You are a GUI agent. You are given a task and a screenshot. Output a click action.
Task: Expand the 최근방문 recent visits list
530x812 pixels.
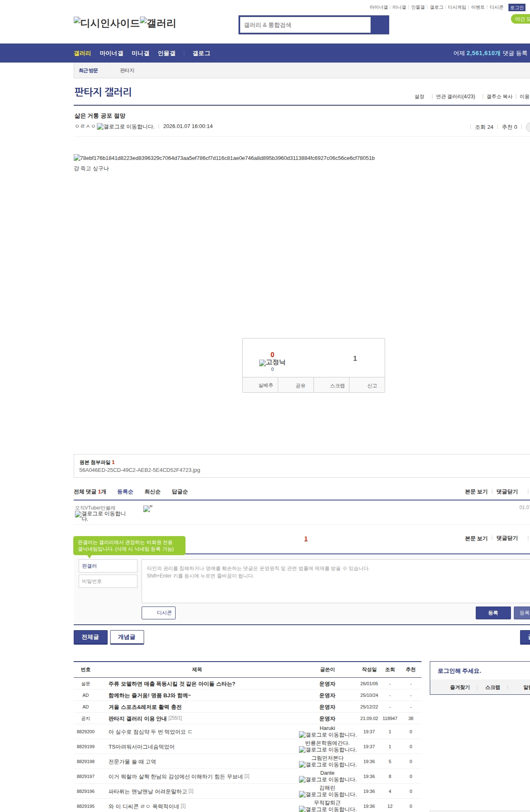tap(88, 71)
